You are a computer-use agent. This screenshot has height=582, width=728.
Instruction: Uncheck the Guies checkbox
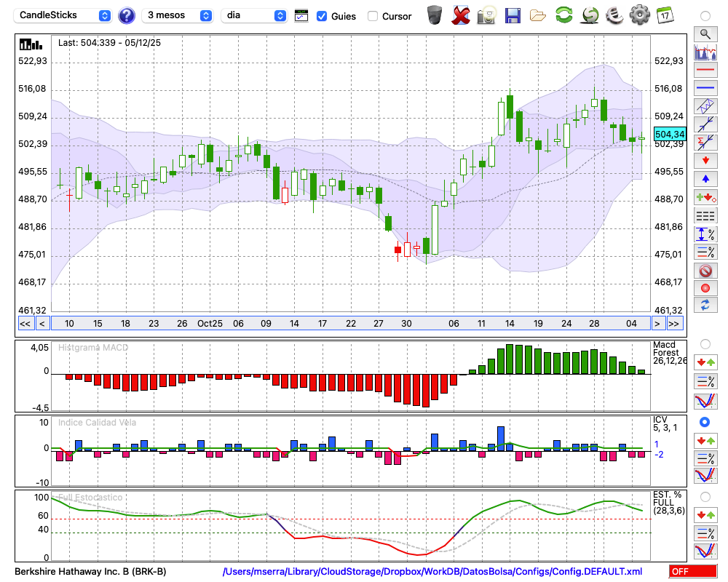(x=322, y=16)
